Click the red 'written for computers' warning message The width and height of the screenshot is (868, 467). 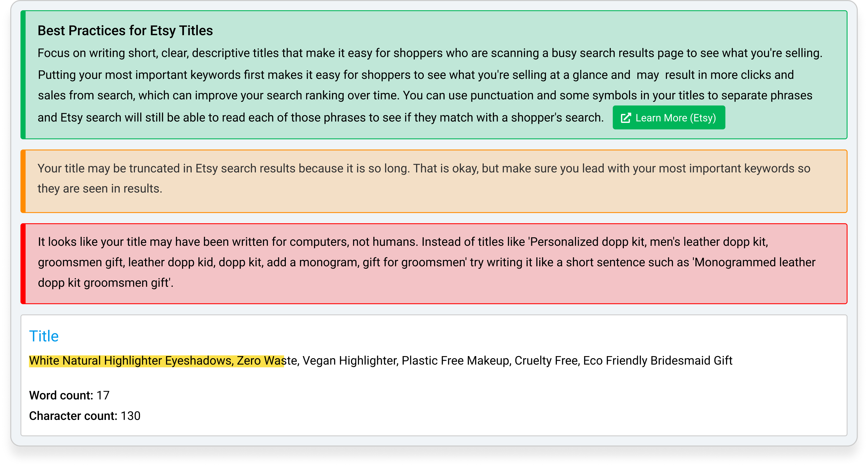click(434, 264)
